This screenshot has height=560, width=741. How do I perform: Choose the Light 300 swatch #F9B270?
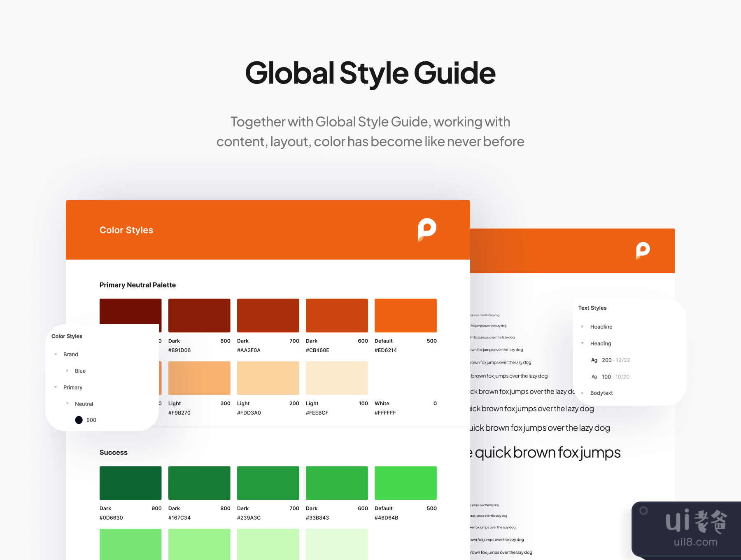(199, 378)
